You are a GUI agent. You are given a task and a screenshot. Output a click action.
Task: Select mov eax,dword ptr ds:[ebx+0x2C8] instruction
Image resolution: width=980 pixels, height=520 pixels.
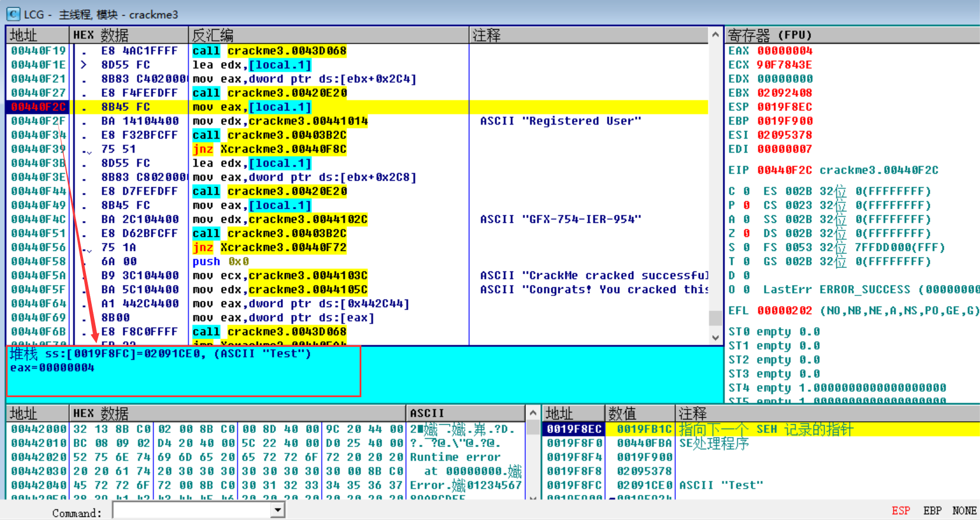(305, 177)
